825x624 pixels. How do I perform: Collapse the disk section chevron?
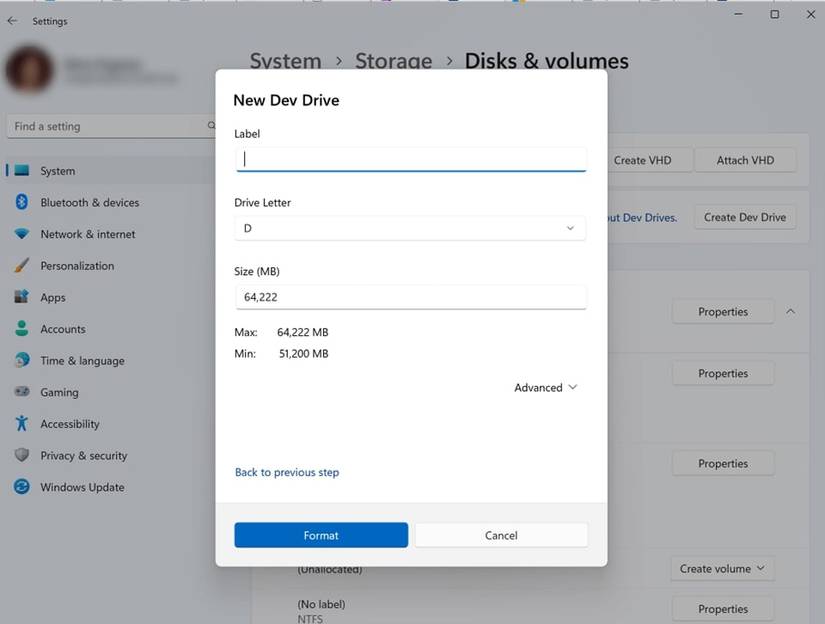pyautogui.click(x=790, y=312)
